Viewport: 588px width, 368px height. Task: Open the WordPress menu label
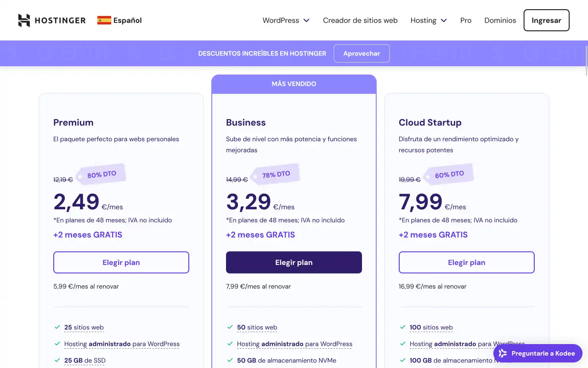(x=281, y=20)
